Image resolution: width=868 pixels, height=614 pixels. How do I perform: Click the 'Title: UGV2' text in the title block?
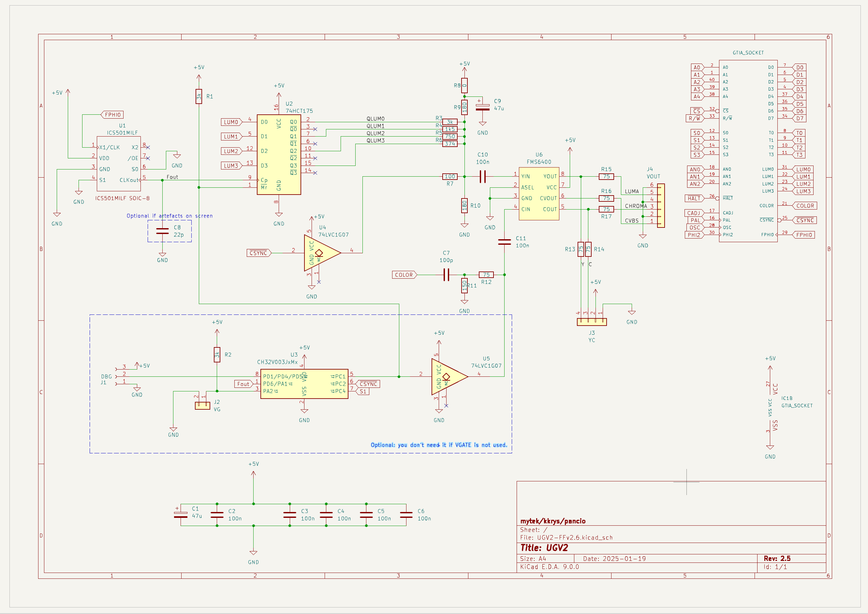(x=544, y=548)
